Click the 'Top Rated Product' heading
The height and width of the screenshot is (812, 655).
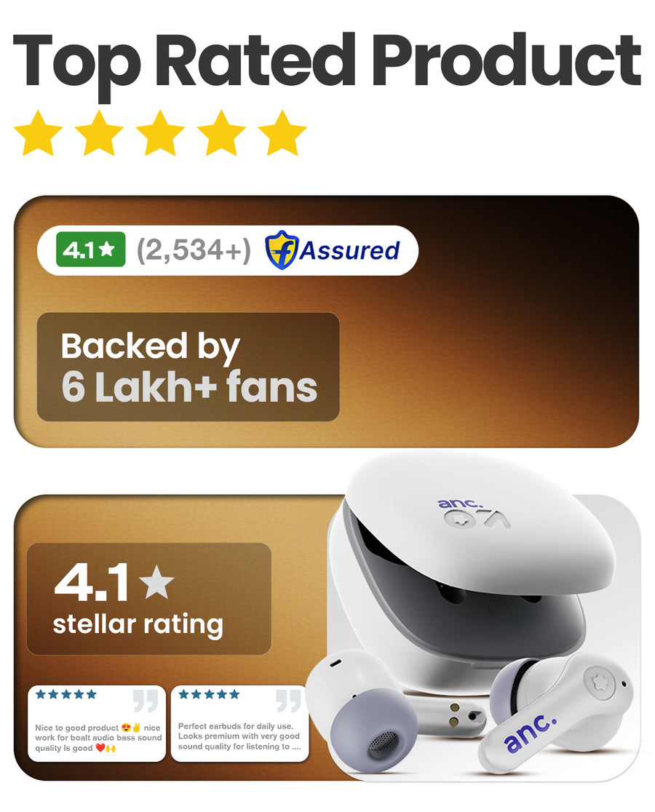pos(327,61)
